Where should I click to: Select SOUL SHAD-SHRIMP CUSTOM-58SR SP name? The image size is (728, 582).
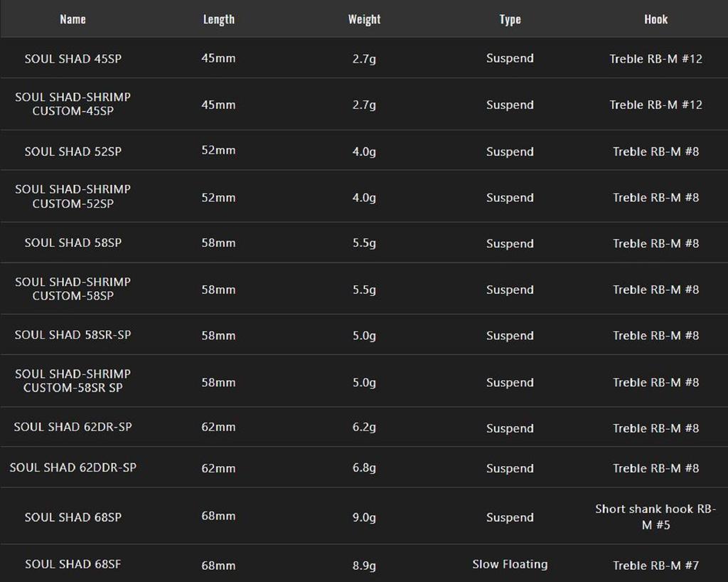[x=73, y=381]
